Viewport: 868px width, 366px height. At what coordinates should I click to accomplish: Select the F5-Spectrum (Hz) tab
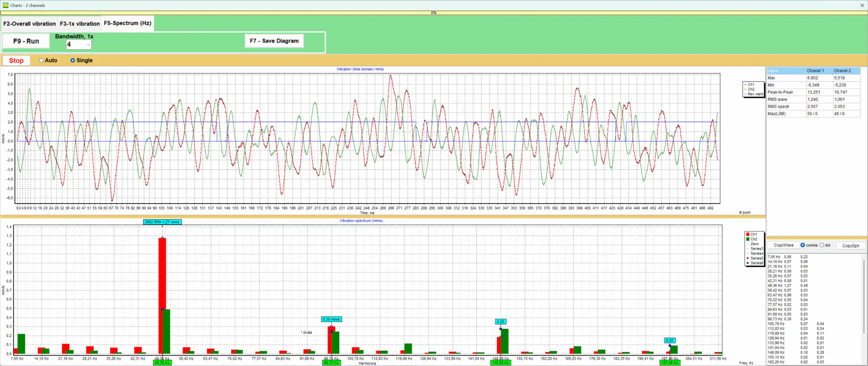pos(127,23)
